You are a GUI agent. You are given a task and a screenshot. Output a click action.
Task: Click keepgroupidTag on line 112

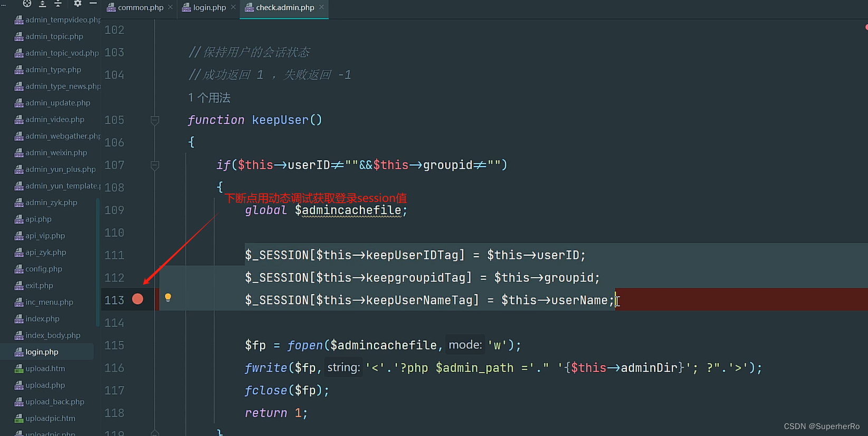pyautogui.click(x=416, y=278)
